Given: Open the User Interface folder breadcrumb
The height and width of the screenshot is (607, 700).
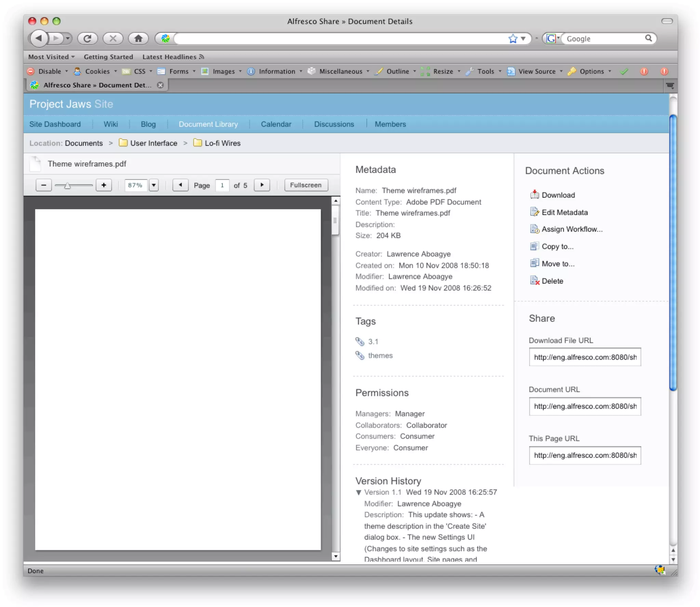Looking at the screenshot, I should click(153, 143).
